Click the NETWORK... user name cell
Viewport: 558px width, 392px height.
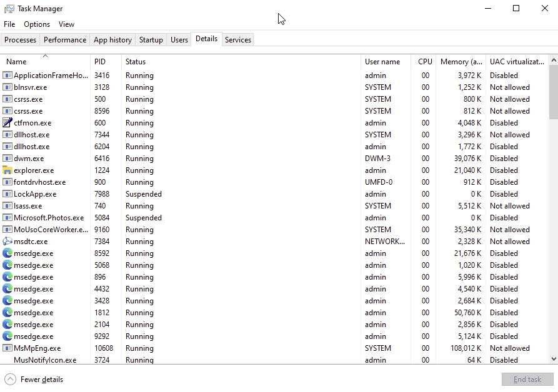pyautogui.click(x=385, y=242)
